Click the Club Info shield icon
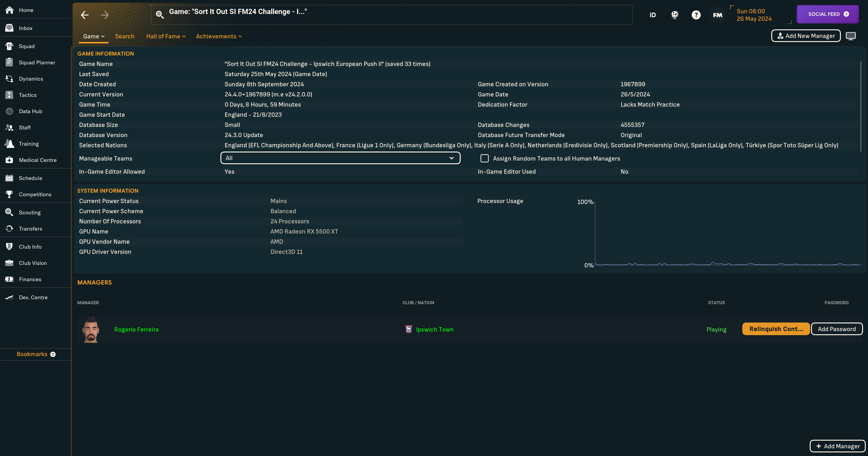868x456 pixels. pos(9,247)
